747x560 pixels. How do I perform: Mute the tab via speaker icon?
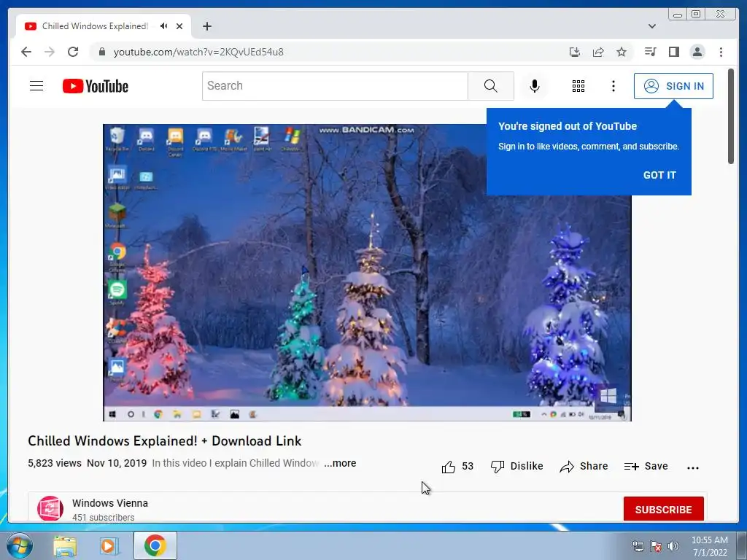pyautogui.click(x=164, y=26)
